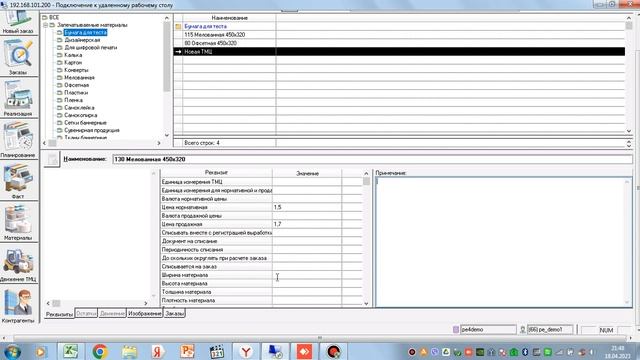640x360 pixels.
Task: Open the Реализация sidebar section
Action: pos(18,99)
